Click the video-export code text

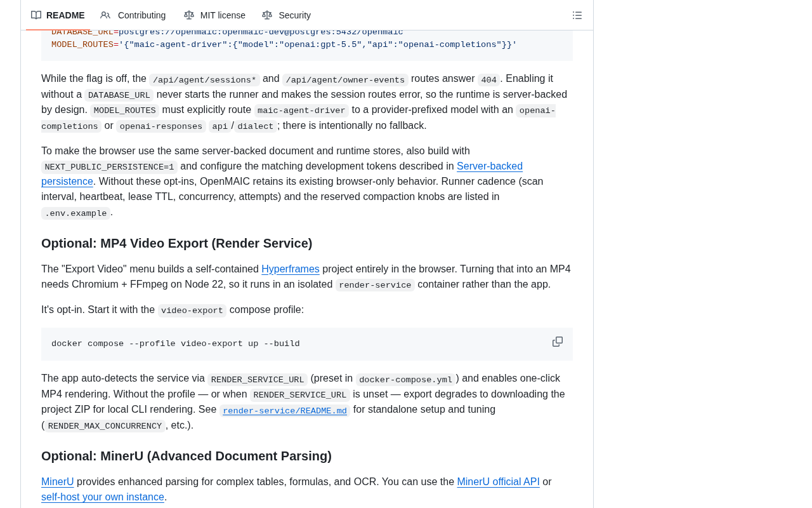(x=192, y=311)
